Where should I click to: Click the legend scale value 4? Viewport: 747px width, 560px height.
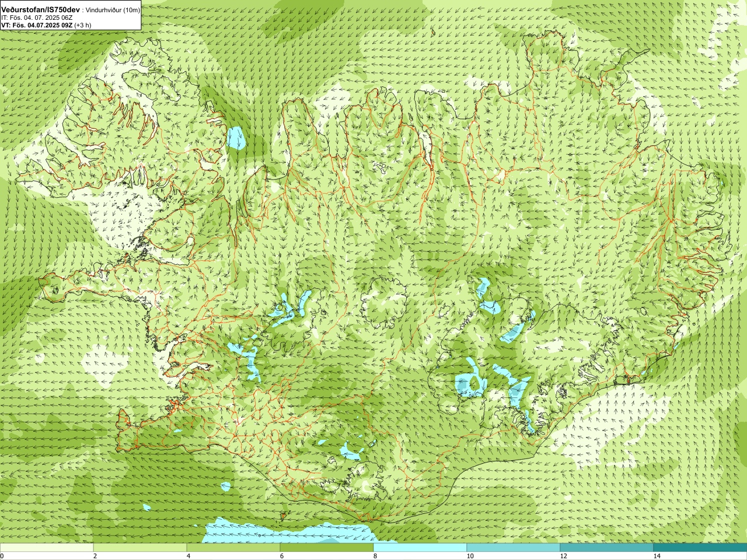(x=189, y=556)
